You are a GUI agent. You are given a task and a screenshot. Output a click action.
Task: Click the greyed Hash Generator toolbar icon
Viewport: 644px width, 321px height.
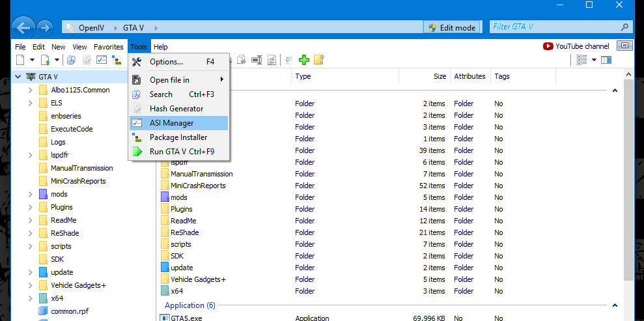86,60
